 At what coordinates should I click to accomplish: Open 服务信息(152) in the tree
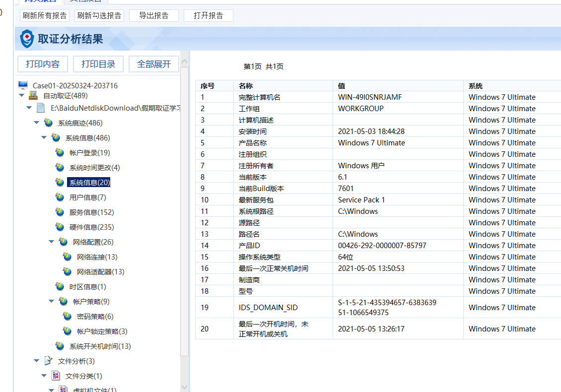click(91, 212)
